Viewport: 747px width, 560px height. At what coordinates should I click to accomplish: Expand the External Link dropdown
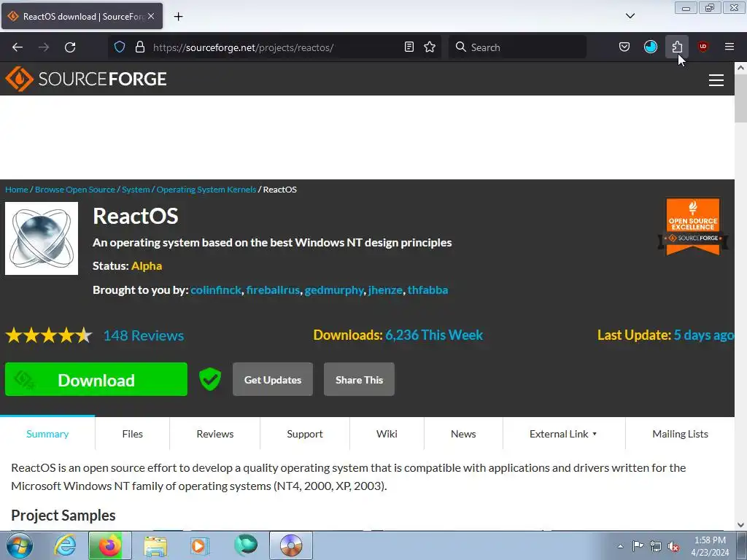pyautogui.click(x=564, y=434)
